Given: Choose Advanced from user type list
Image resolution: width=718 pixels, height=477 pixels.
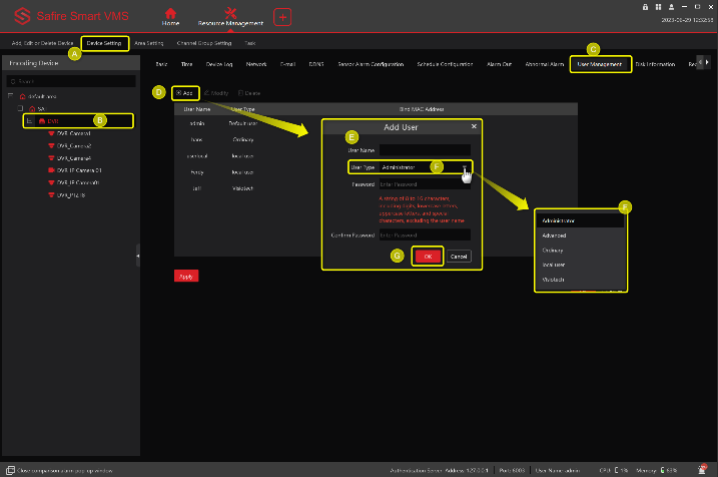Looking at the screenshot, I should click(555, 236).
